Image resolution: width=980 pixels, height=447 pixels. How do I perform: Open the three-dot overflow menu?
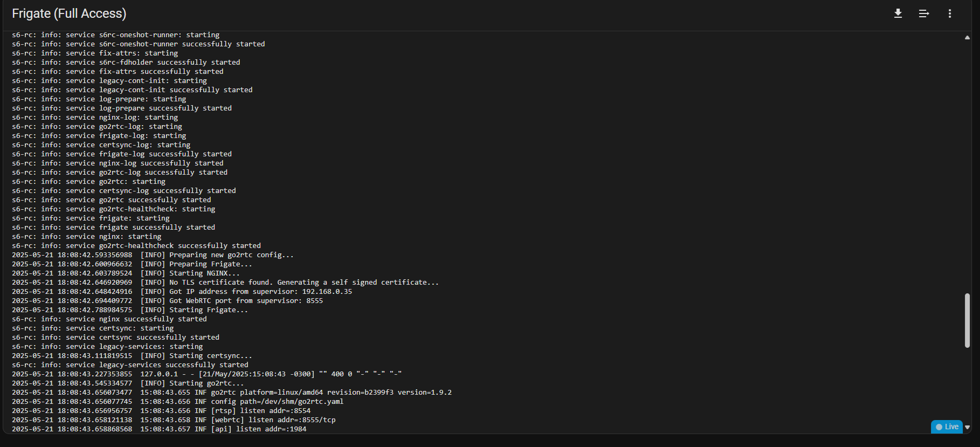[x=950, y=13]
